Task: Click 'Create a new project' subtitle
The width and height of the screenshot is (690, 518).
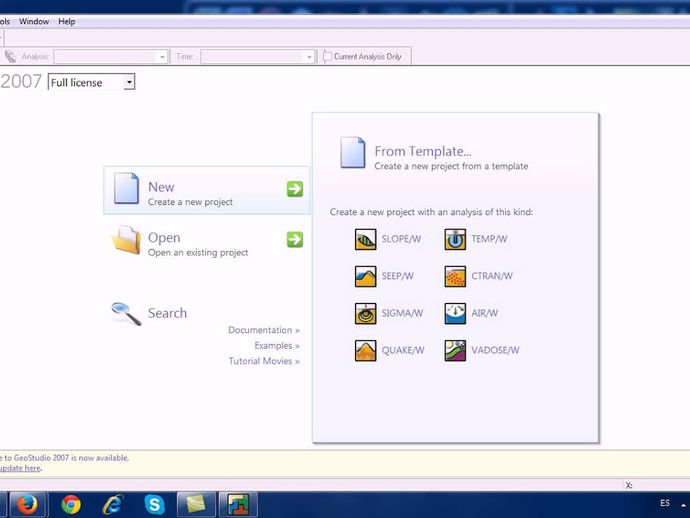Action: point(190,202)
